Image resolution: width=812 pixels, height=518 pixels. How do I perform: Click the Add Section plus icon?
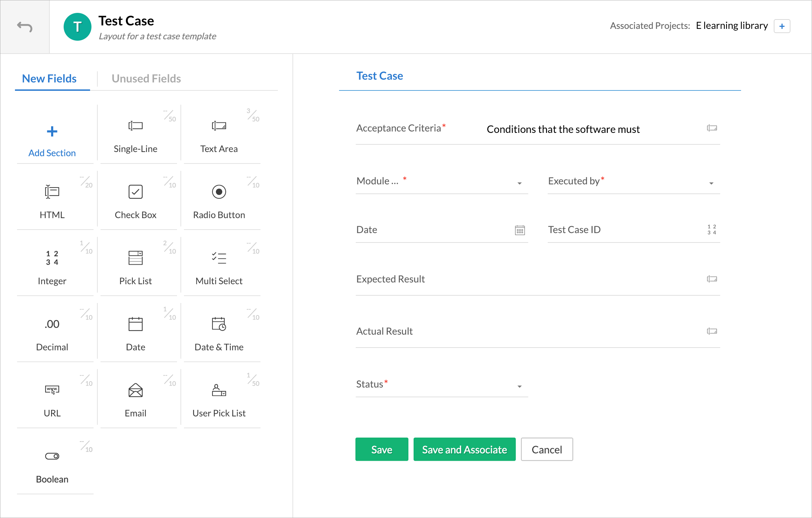click(x=52, y=132)
